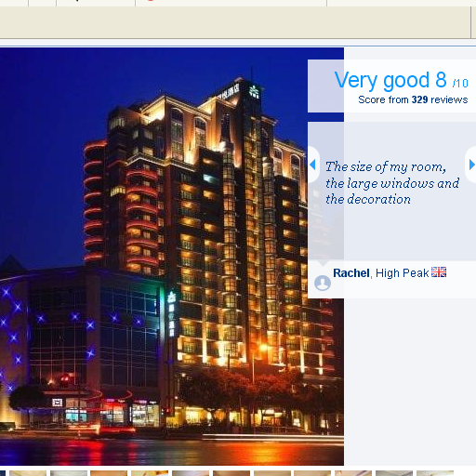Click the review quote about room size

[392, 183]
